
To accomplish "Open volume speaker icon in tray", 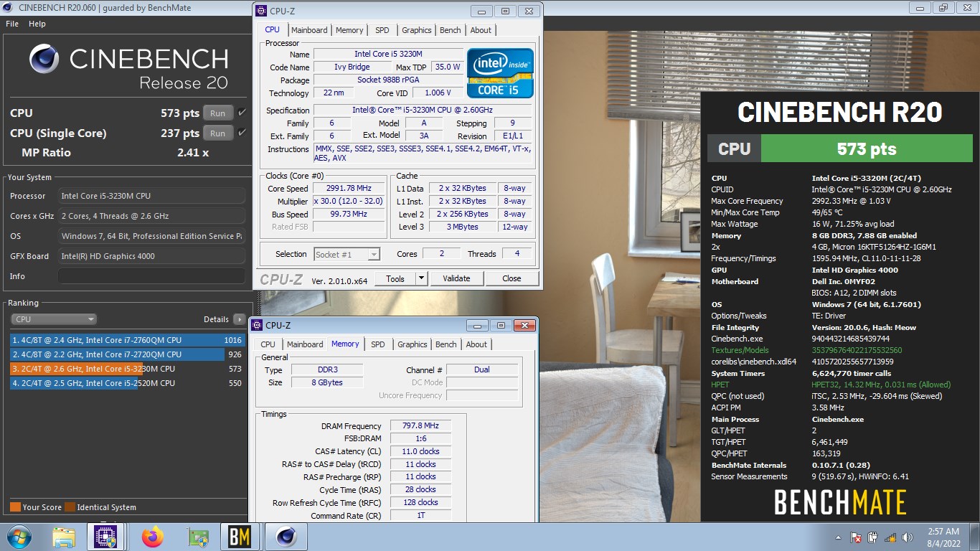I will (907, 537).
